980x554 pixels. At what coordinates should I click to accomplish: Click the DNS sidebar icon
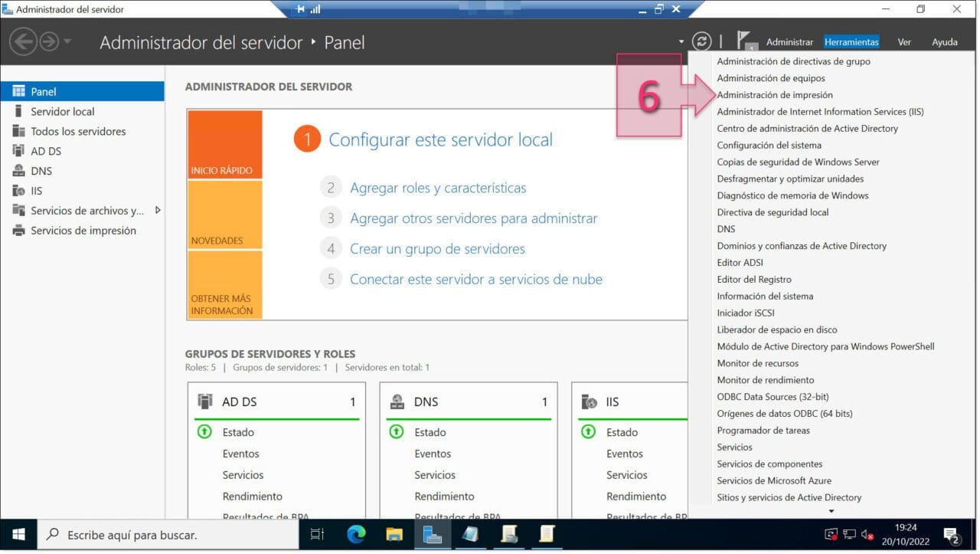[x=18, y=171]
